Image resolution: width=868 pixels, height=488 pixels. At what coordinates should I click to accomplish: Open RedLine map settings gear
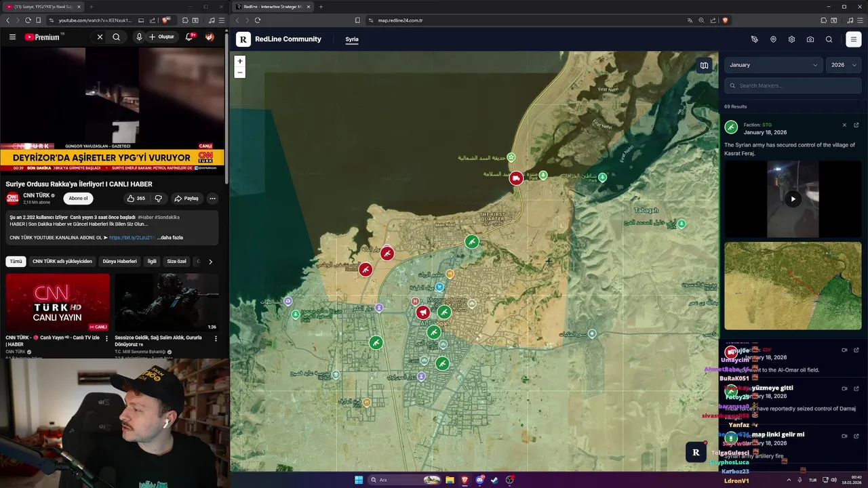[791, 39]
